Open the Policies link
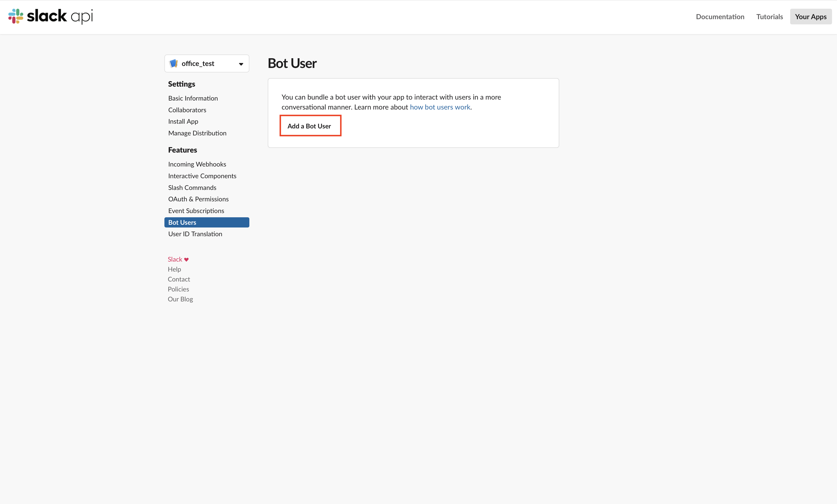837x504 pixels. (178, 289)
